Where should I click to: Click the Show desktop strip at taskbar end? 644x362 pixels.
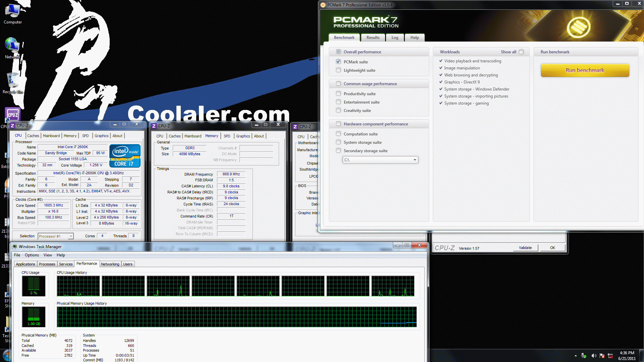[x=641, y=356]
